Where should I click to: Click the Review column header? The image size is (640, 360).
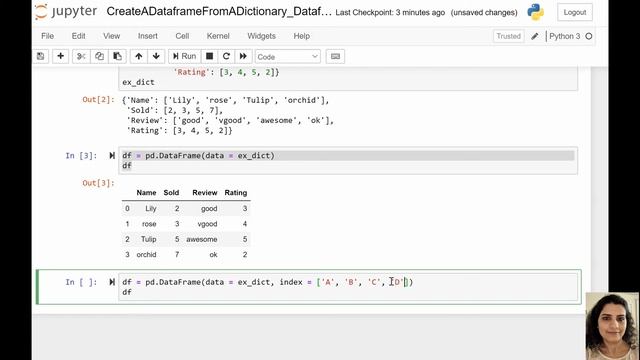pos(204,193)
